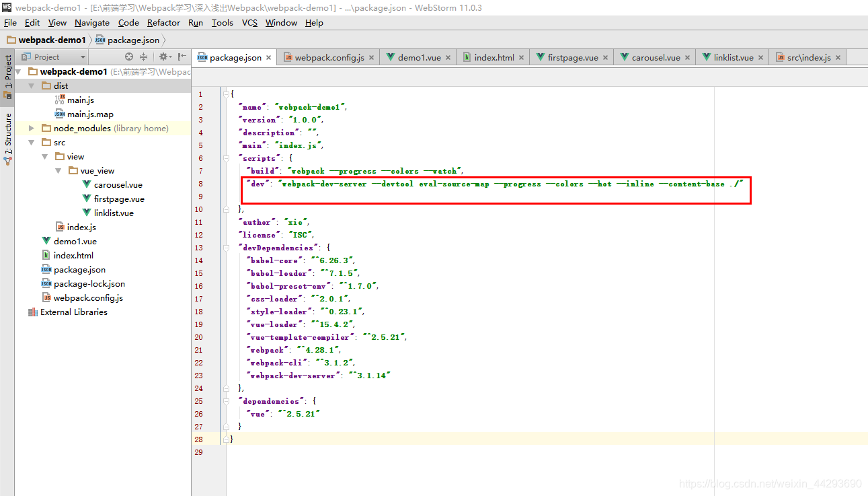Viewport: 868px width, 496px height.
Task: Select carousel.vue in the project tree
Action: click(x=118, y=184)
